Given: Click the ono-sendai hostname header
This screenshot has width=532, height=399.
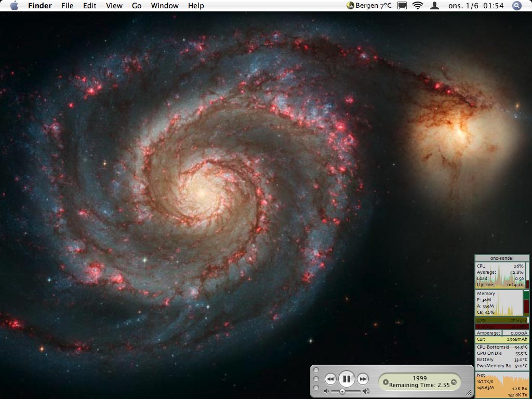Looking at the screenshot, I should pyautogui.click(x=502, y=258).
